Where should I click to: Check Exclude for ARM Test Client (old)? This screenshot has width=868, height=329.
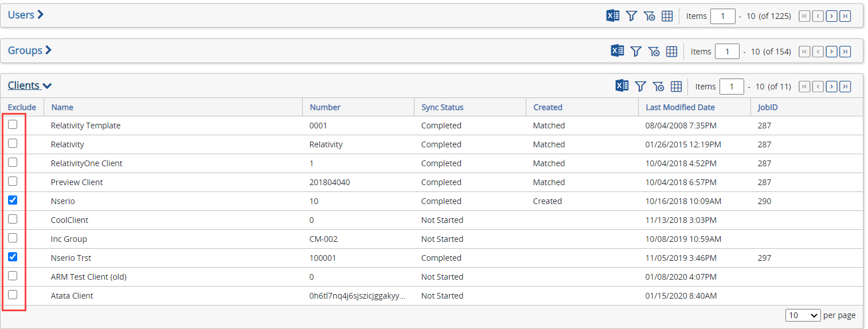tap(13, 276)
